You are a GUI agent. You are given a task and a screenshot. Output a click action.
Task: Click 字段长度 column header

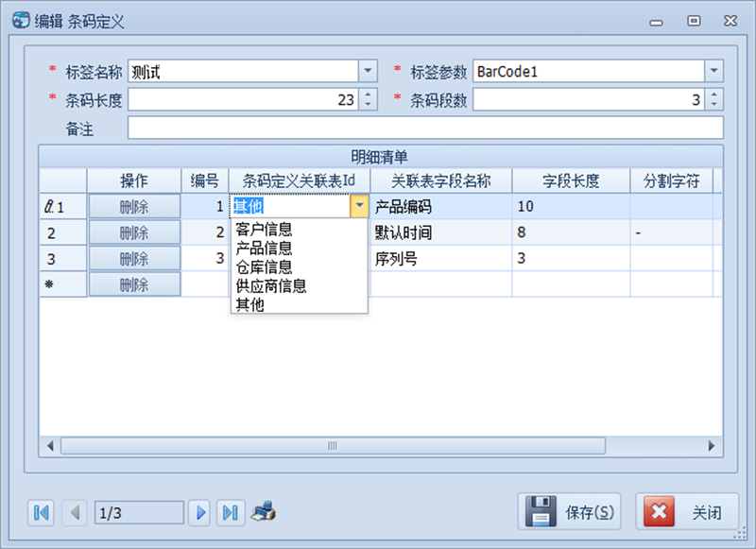[571, 180]
